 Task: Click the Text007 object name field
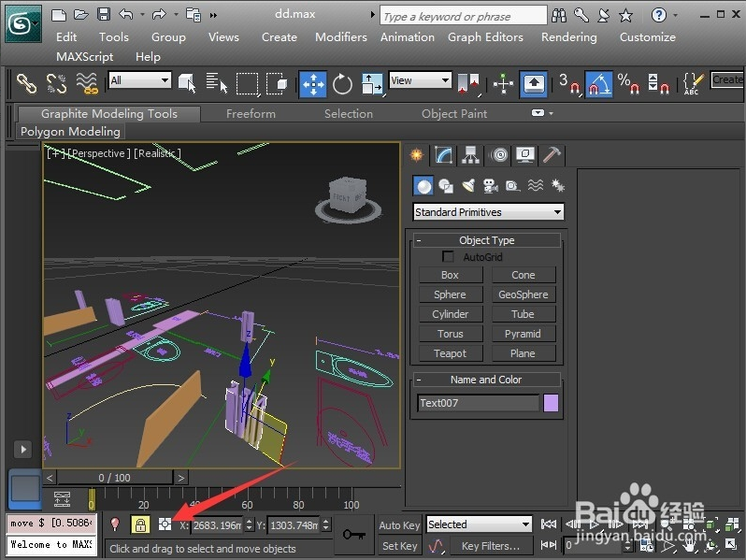click(x=478, y=403)
